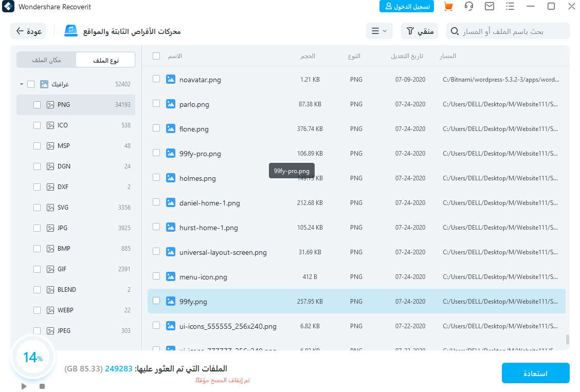Collapse the غرافيك category tree arrow
Screen dimensions: 580x392
(x=22, y=84)
